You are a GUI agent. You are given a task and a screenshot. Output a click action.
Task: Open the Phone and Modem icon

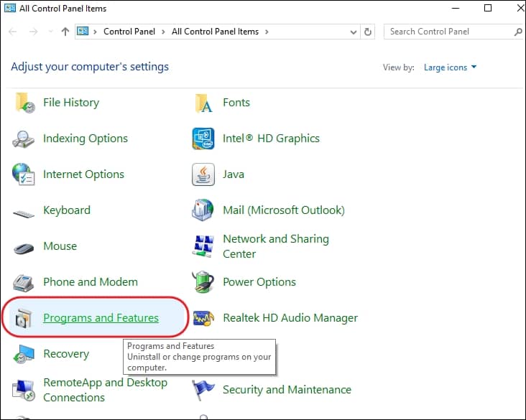pyautogui.click(x=23, y=283)
